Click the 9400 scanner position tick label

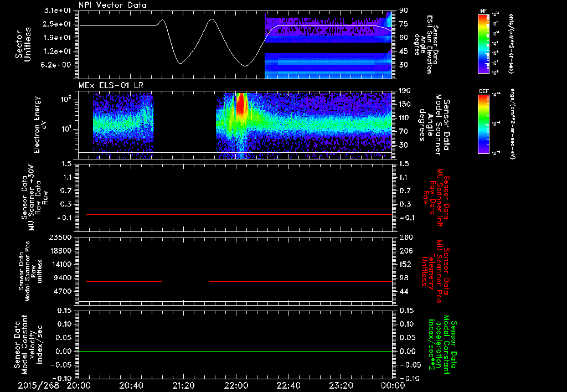[x=63, y=278]
